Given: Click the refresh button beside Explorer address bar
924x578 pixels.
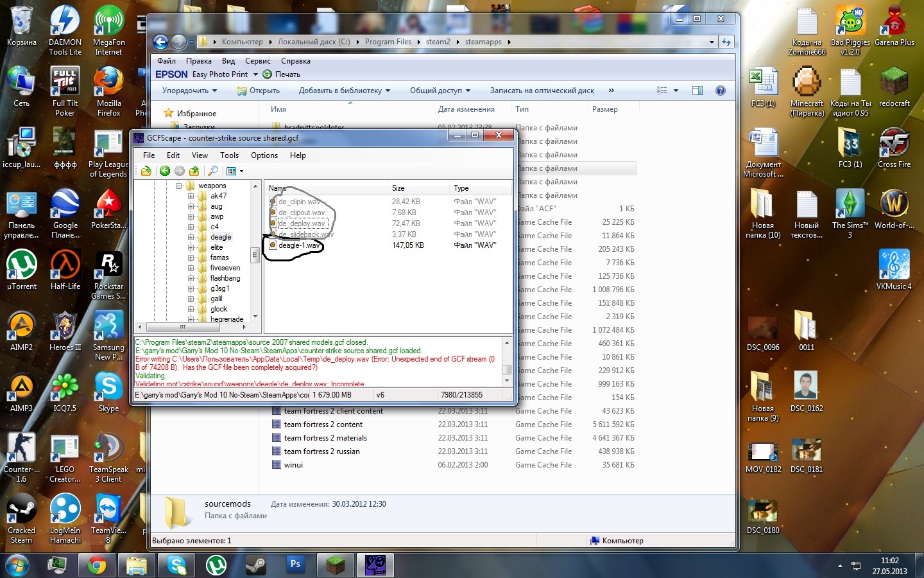Looking at the screenshot, I should point(726,42).
